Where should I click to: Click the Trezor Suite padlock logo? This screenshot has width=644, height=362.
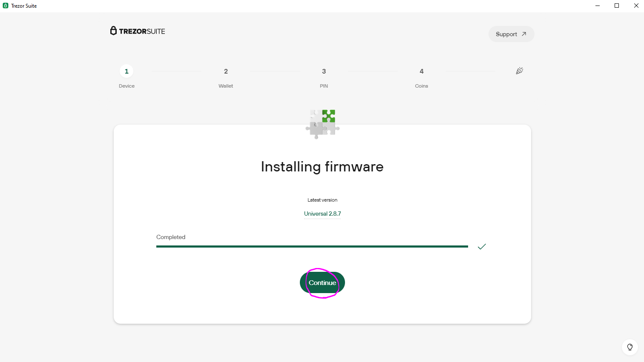click(x=113, y=31)
